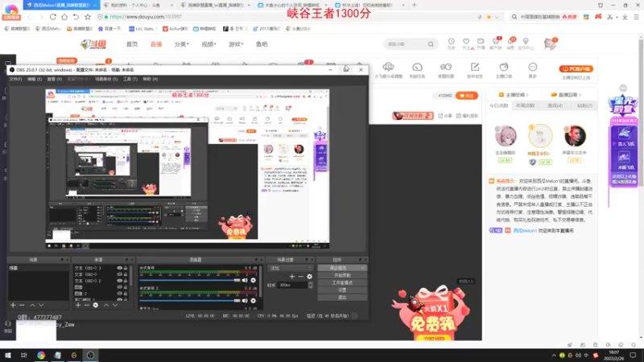644x362 pixels.
Task: Open the 编辑(E) menu in OBS
Action: coord(35,79)
